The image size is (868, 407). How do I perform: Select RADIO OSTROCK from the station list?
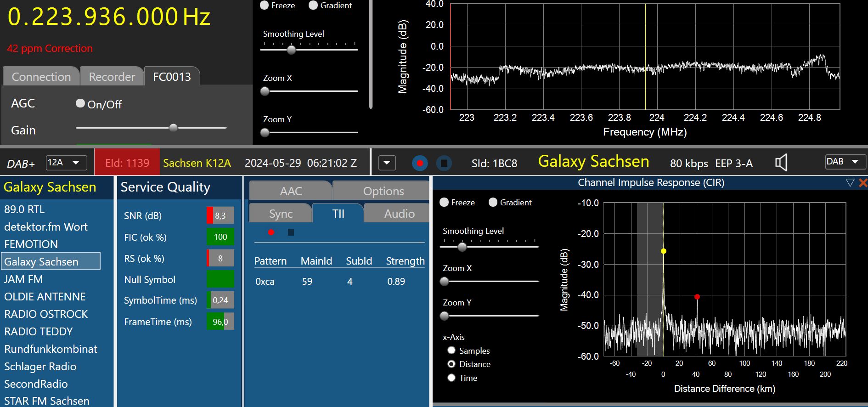pyautogui.click(x=46, y=314)
